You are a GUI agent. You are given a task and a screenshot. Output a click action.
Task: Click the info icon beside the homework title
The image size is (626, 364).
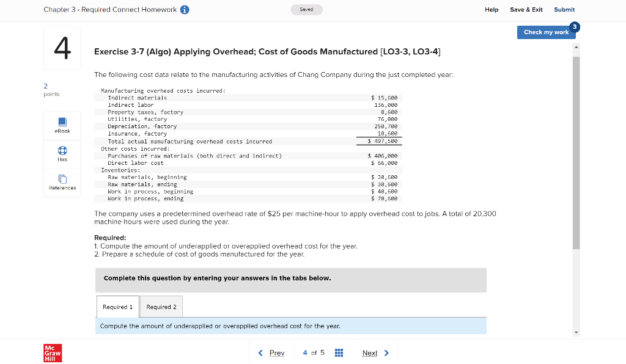[186, 10]
